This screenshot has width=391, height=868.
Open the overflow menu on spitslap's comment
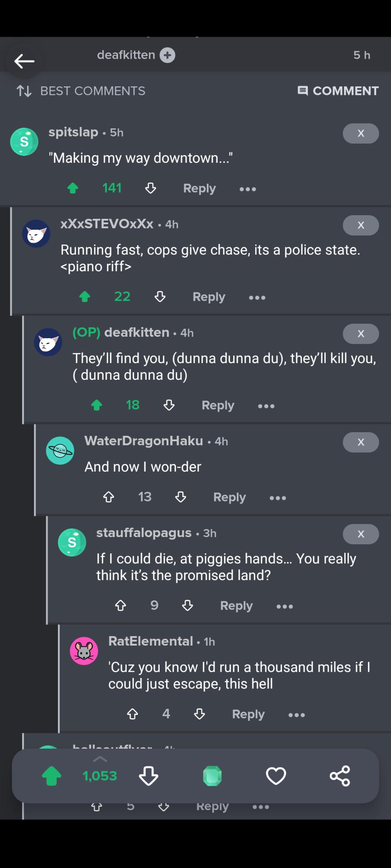pos(248,189)
